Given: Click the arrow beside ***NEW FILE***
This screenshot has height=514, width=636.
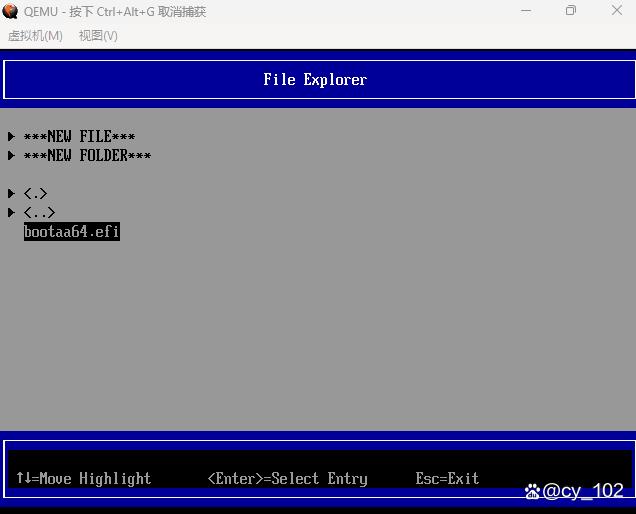Looking at the screenshot, I should pos(11,136).
